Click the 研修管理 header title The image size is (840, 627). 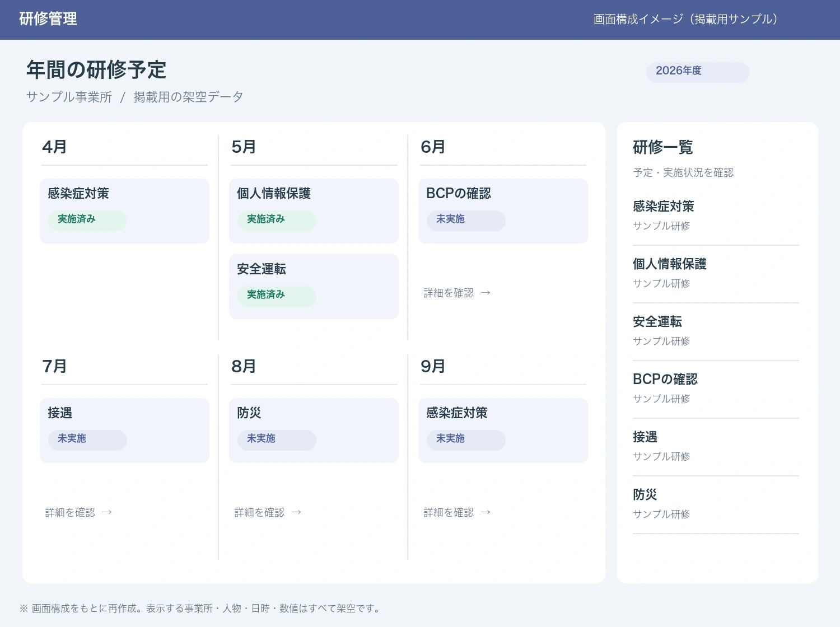[48, 19]
